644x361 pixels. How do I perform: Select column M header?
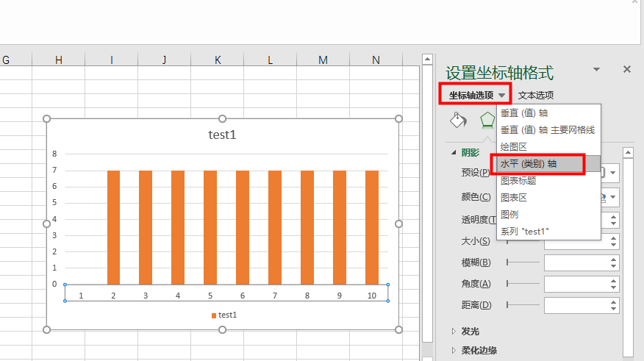[323, 60]
